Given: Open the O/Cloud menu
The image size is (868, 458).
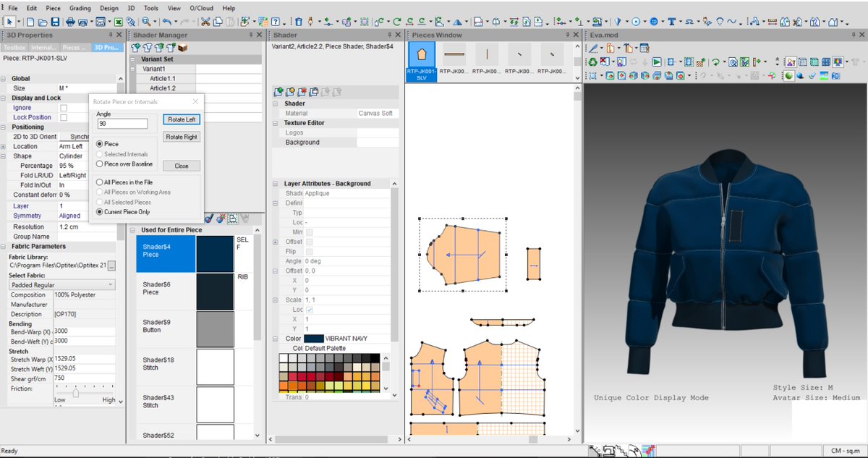Looking at the screenshot, I should tap(201, 8).
